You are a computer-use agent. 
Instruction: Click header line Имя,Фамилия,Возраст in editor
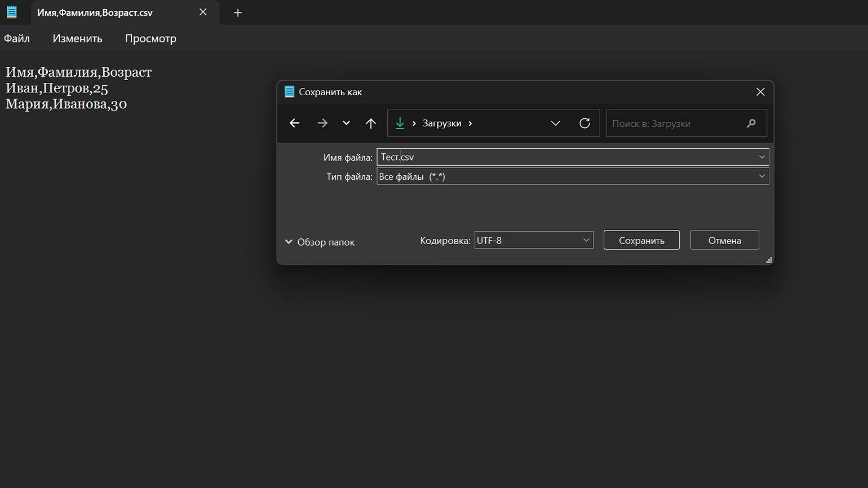[78, 72]
